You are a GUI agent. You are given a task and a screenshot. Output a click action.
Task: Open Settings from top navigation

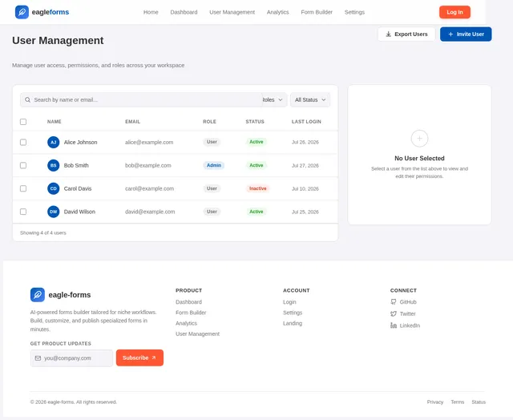click(354, 12)
